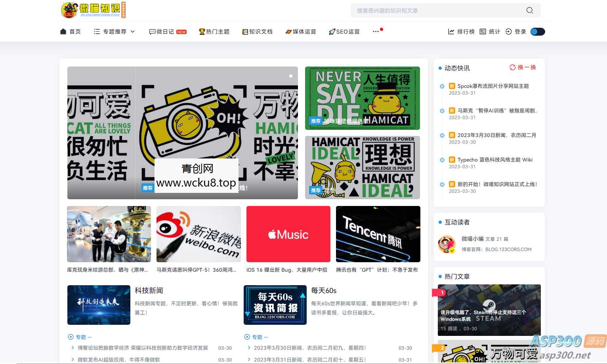This screenshot has height=364, width=607.
Task: Open the three-dot more menu
Action: coord(376,32)
